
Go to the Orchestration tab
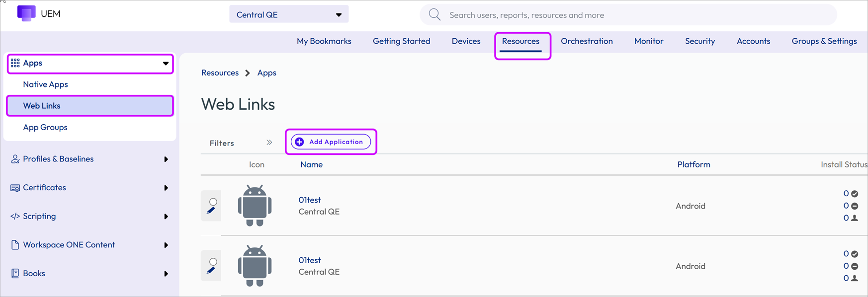pyautogui.click(x=587, y=41)
